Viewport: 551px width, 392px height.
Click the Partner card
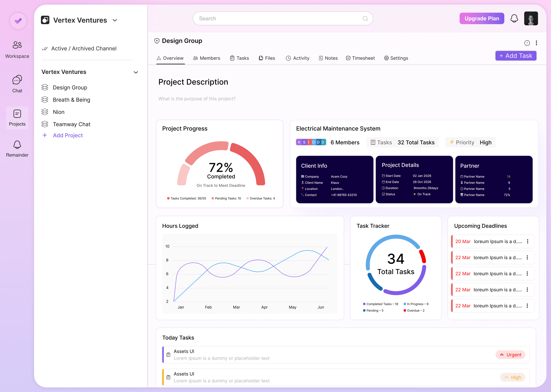[494, 179]
